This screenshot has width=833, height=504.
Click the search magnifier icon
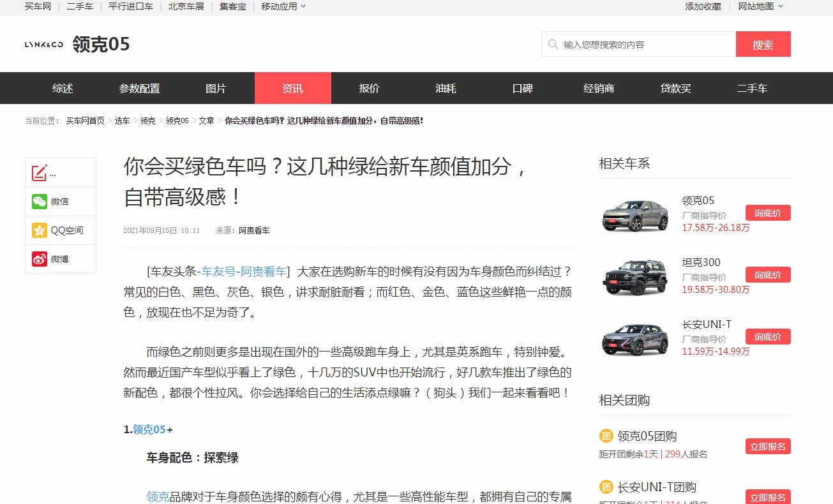553,45
